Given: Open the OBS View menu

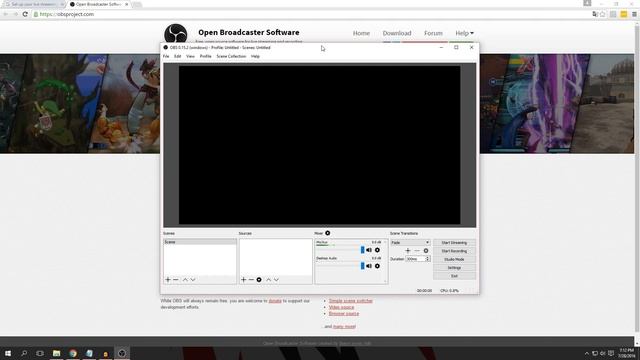Looking at the screenshot, I should point(190,56).
